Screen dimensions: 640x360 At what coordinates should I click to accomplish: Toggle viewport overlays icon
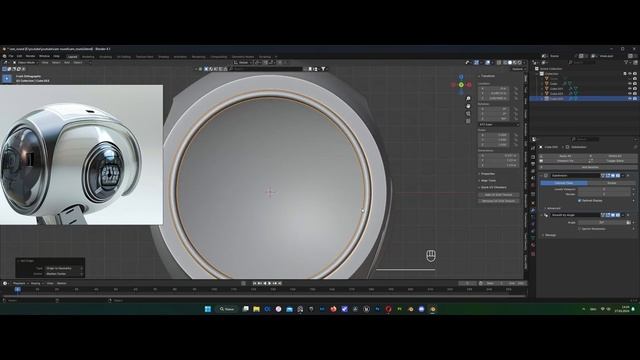488,62
